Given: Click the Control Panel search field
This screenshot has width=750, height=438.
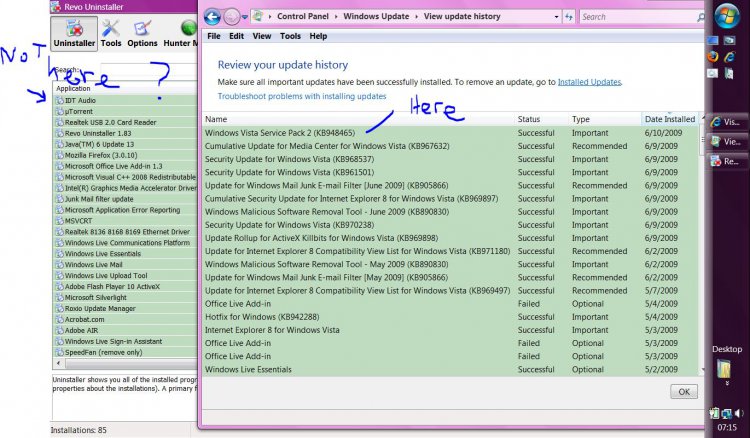Looking at the screenshot, I should coord(639,17).
